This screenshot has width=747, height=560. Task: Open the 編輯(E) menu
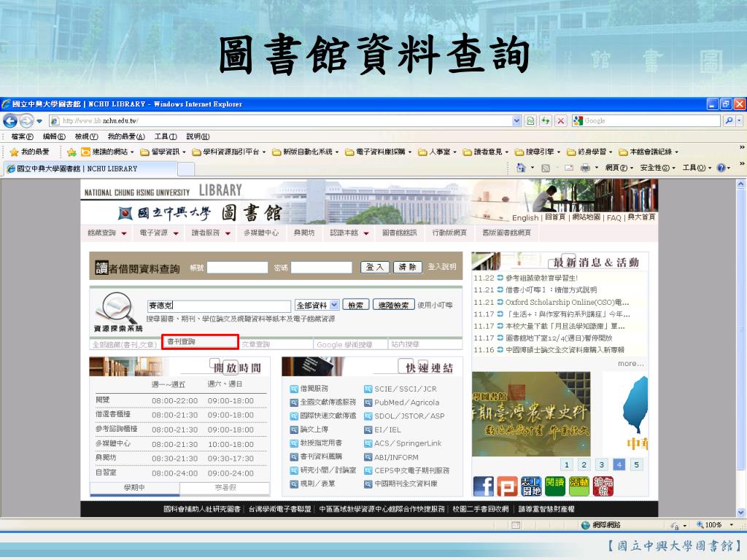(54, 136)
